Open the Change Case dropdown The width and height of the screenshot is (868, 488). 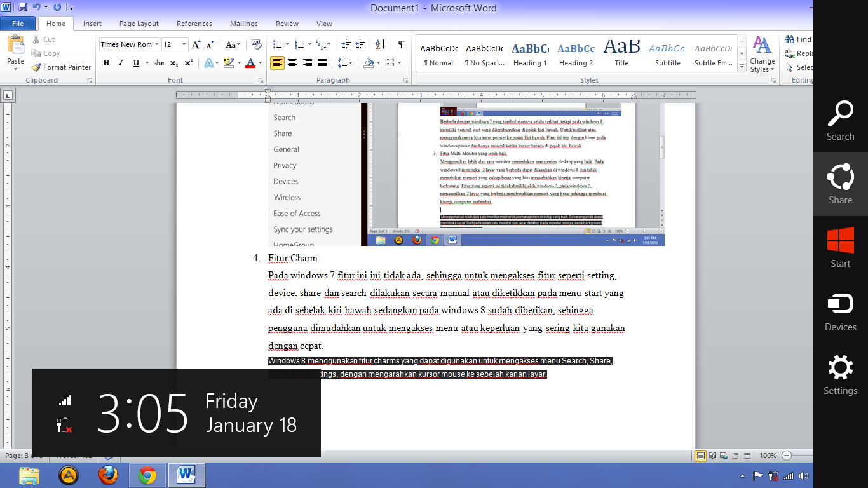click(233, 44)
